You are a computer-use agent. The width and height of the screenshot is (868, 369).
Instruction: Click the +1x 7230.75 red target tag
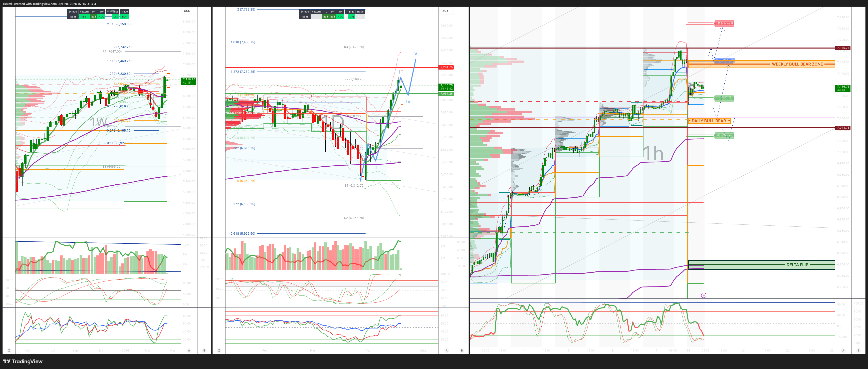point(724,23)
